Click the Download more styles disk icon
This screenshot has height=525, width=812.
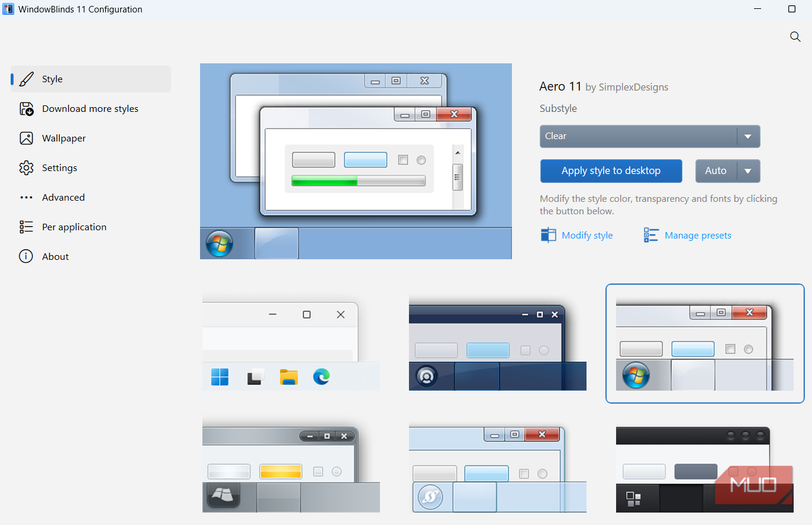pos(26,109)
